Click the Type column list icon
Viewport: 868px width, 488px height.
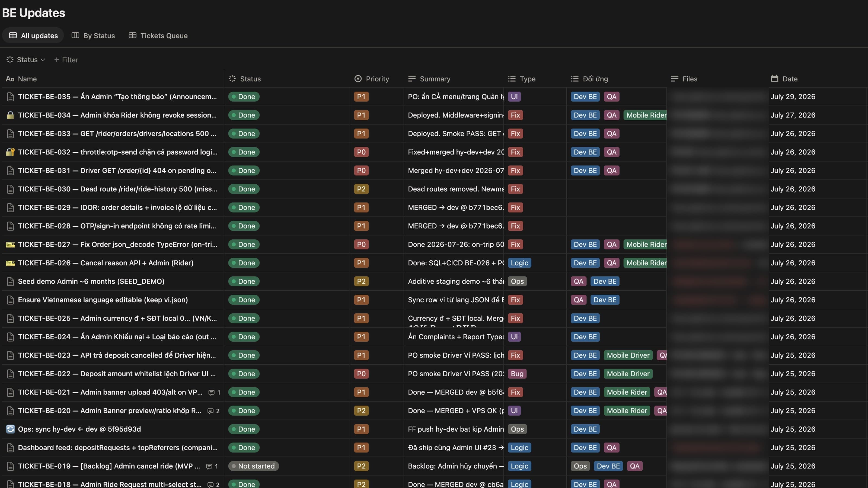[512, 79]
